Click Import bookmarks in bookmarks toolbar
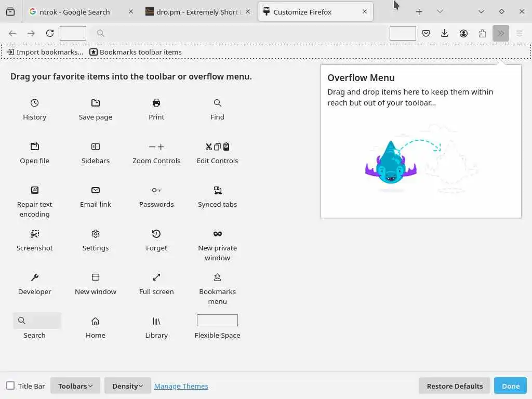 [x=45, y=52]
